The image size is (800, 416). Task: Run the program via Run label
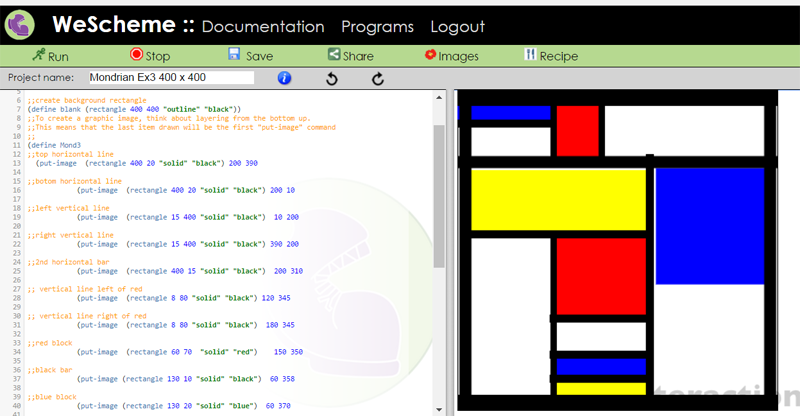[x=58, y=57]
